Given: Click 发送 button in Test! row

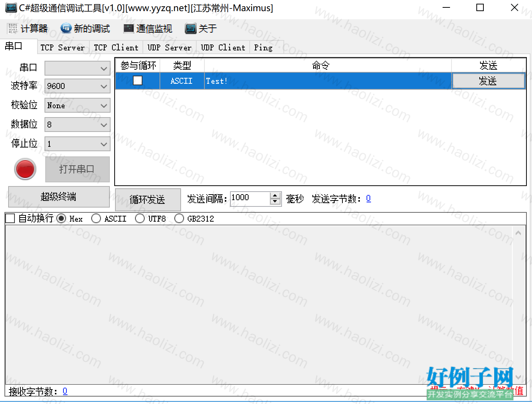Looking at the screenshot, I should pyautogui.click(x=489, y=81).
